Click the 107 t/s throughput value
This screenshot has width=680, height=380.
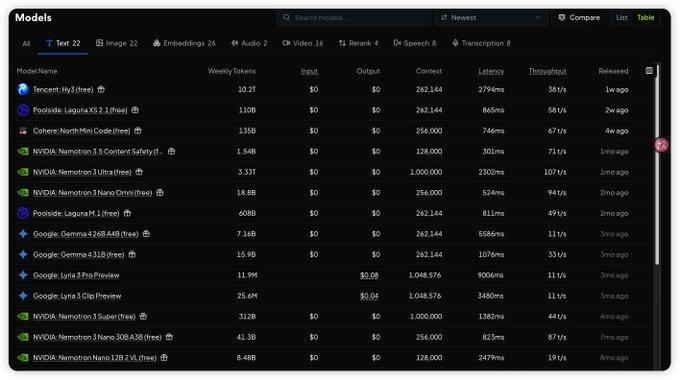555,172
